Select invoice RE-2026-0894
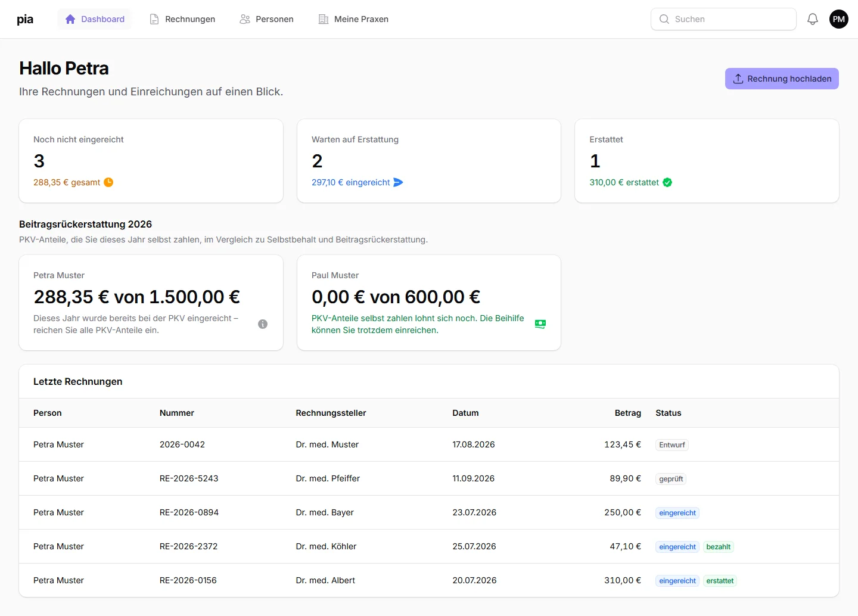This screenshot has width=858, height=616. [x=189, y=512]
